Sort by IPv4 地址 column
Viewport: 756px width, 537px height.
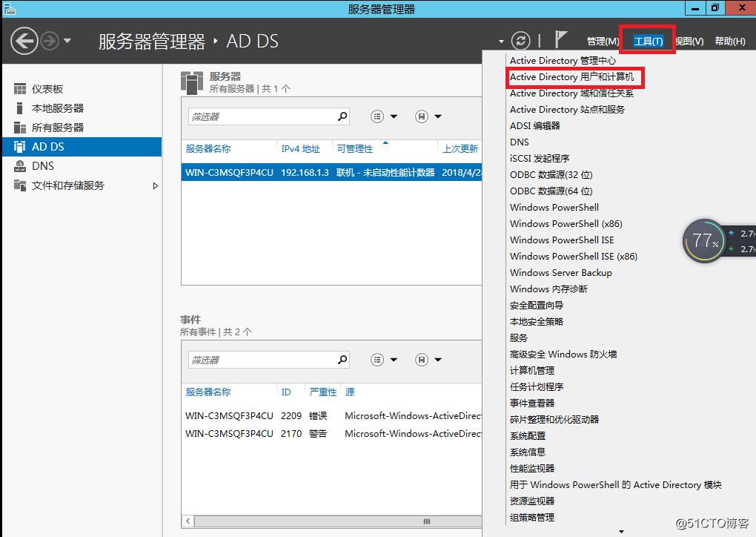coord(300,148)
